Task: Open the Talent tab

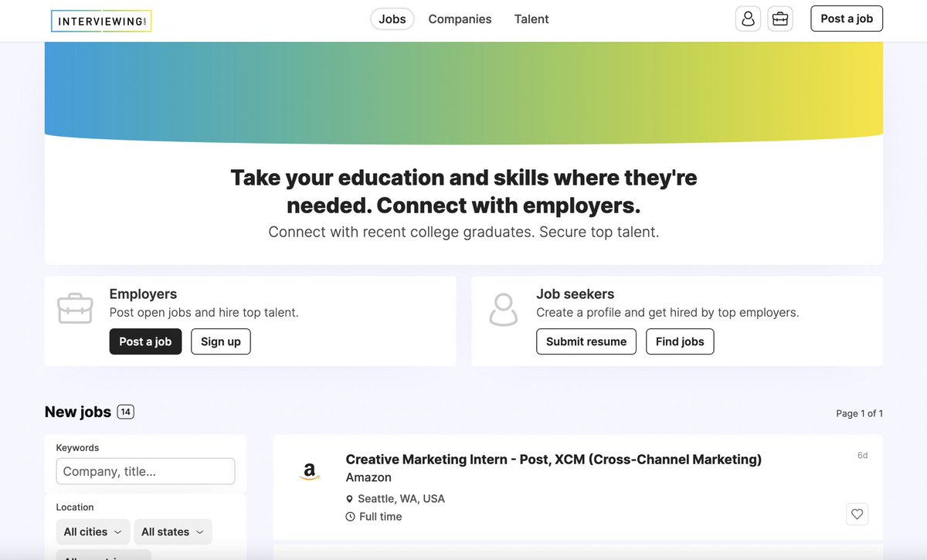Action: click(531, 19)
